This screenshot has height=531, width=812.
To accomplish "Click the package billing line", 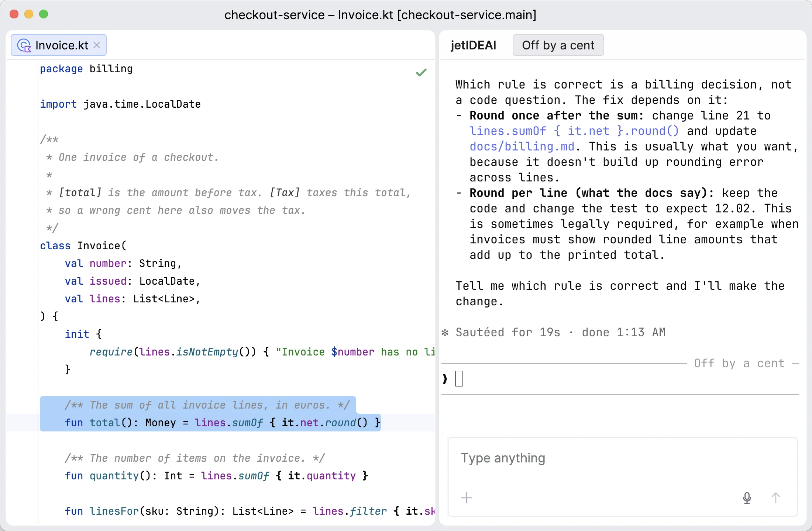I will tap(86, 69).
